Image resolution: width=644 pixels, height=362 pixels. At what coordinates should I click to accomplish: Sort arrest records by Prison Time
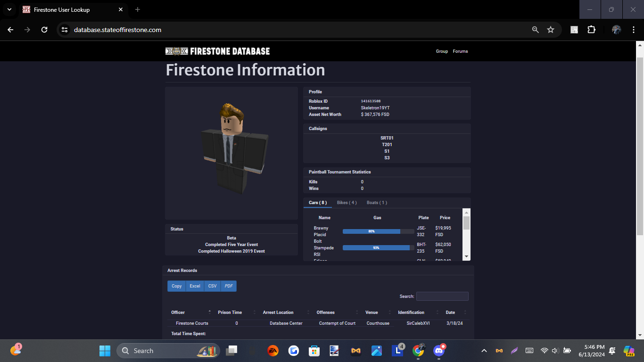pos(237,313)
